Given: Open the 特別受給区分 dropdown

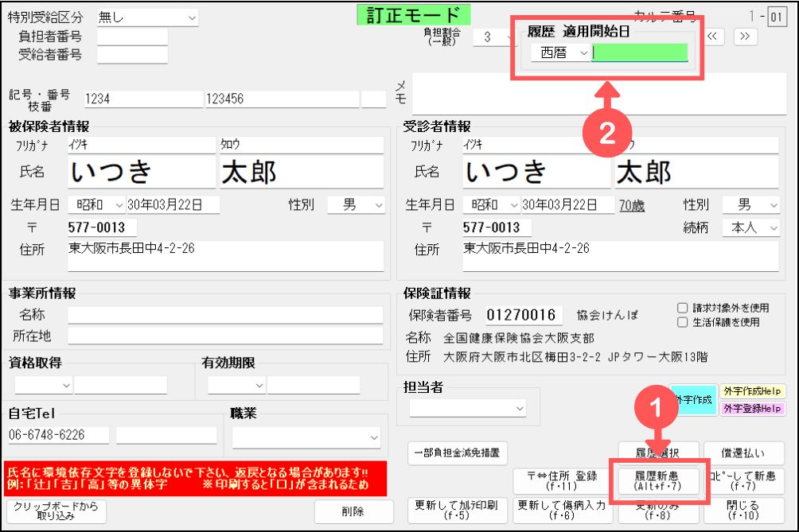Looking at the screenshot, I should point(147,17).
